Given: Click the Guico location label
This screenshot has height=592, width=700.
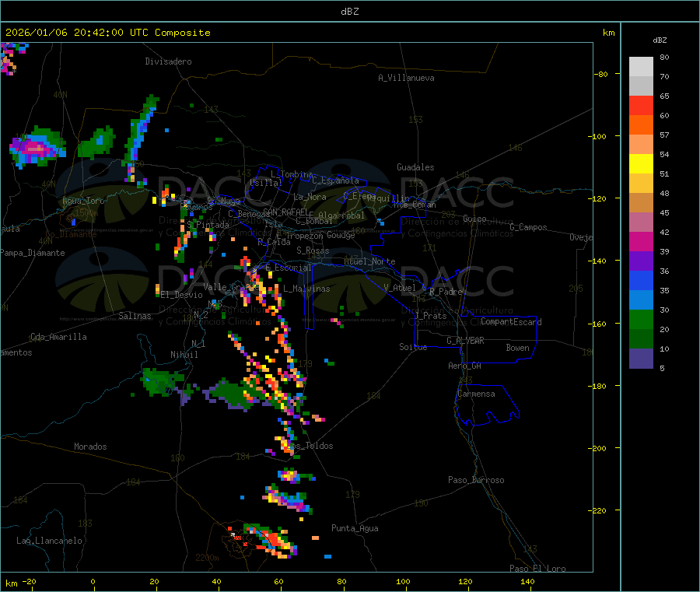Looking at the screenshot, I should [474, 219].
